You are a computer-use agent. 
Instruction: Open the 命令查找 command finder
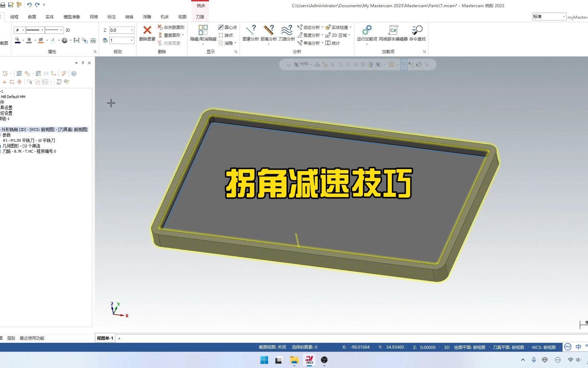click(417, 33)
